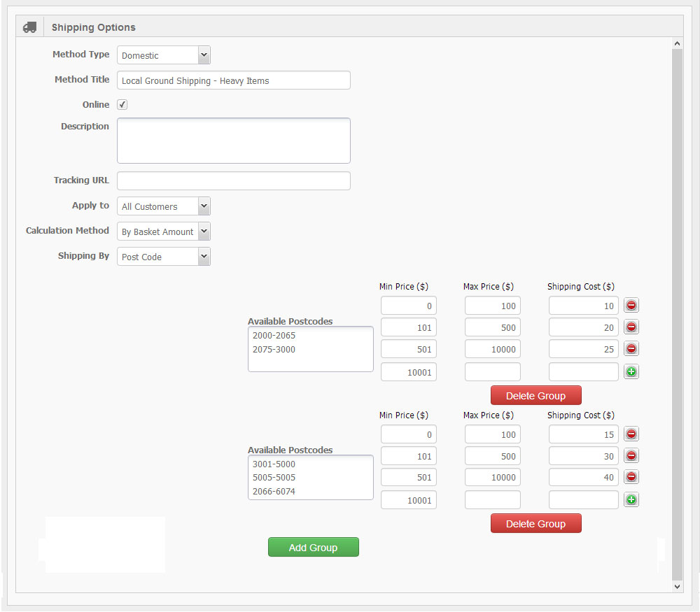Click the Shipping Cost field showing 40
This screenshot has height=612, width=700.
click(x=584, y=477)
